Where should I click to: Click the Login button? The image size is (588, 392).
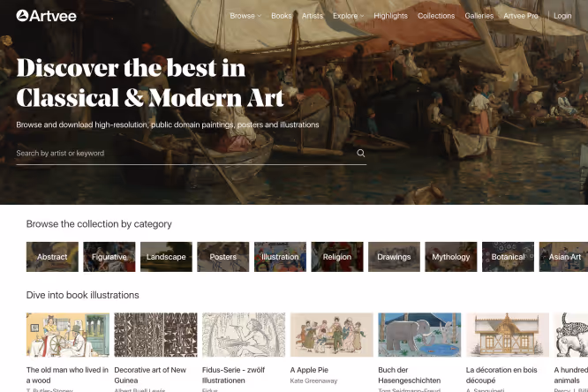point(562,16)
